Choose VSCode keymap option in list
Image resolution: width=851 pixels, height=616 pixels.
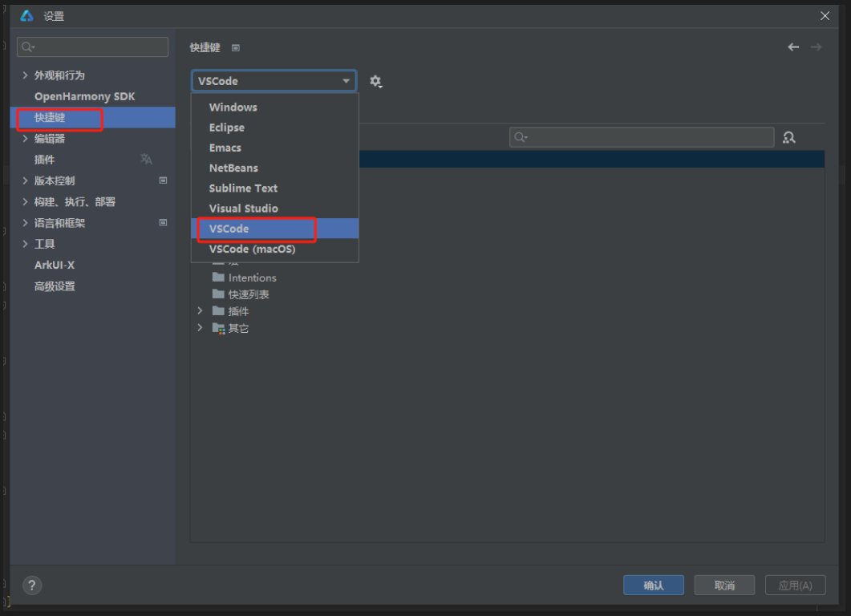[274, 229]
